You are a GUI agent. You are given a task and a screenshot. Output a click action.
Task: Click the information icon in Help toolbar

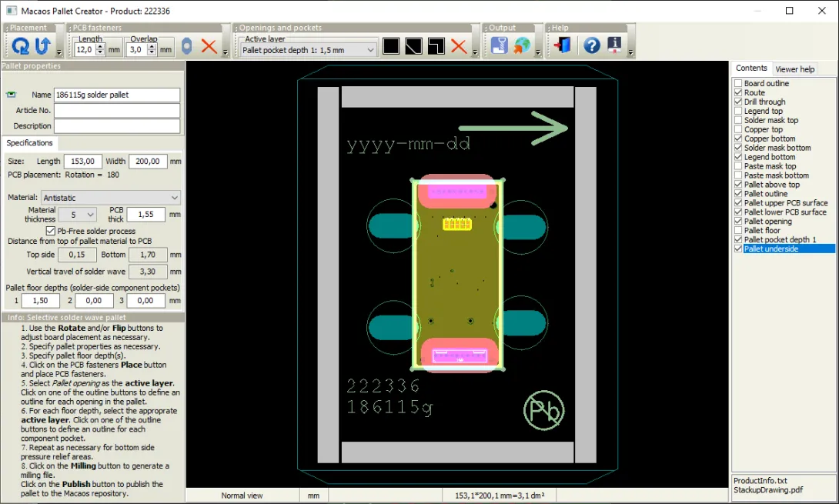coord(614,45)
